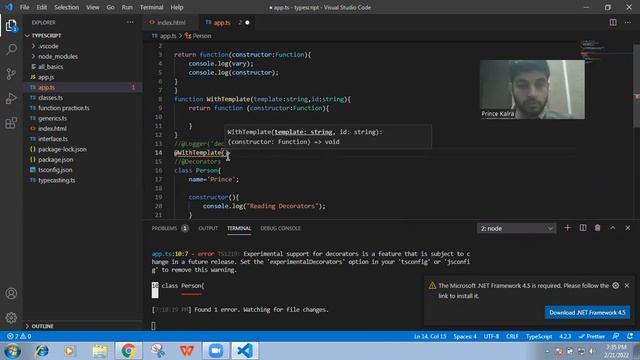Expand the node_modules folder
This screenshot has width=640, height=360.
coord(58,56)
